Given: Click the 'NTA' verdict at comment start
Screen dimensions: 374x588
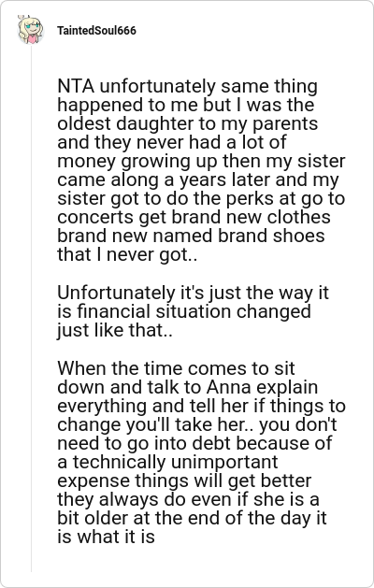Looking at the screenshot, I should (76, 87).
